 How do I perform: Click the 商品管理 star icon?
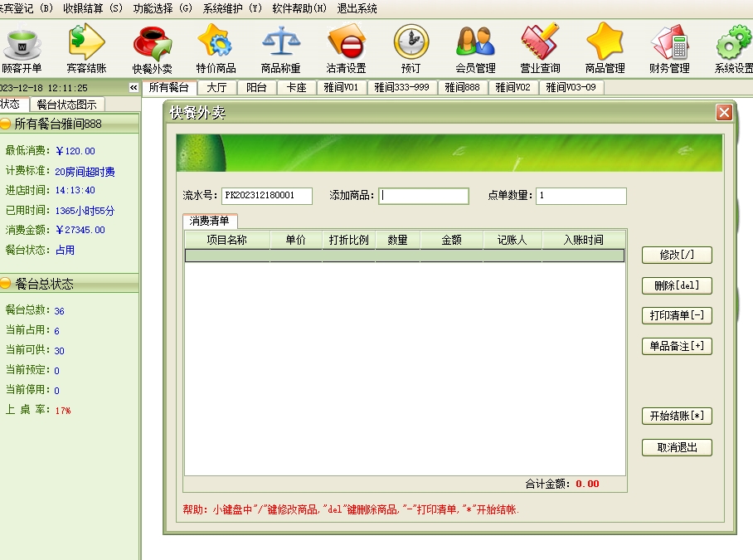tap(605, 47)
